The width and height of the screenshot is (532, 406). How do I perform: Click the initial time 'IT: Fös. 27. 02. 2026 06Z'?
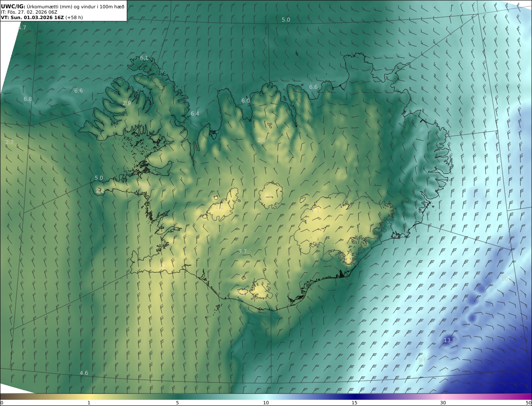click(29, 12)
